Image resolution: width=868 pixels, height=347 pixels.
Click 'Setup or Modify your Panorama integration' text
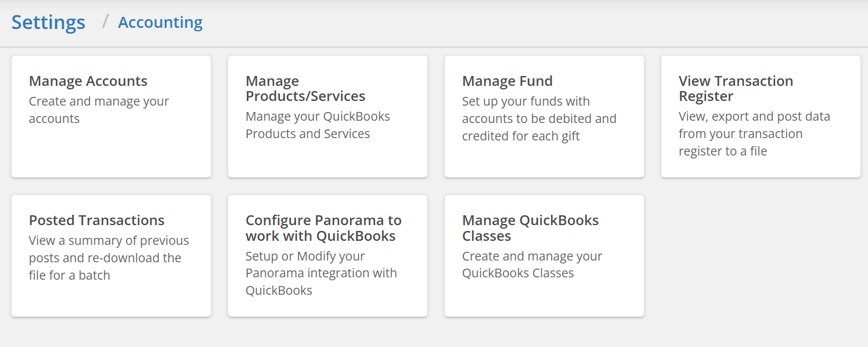pyautogui.click(x=321, y=273)
